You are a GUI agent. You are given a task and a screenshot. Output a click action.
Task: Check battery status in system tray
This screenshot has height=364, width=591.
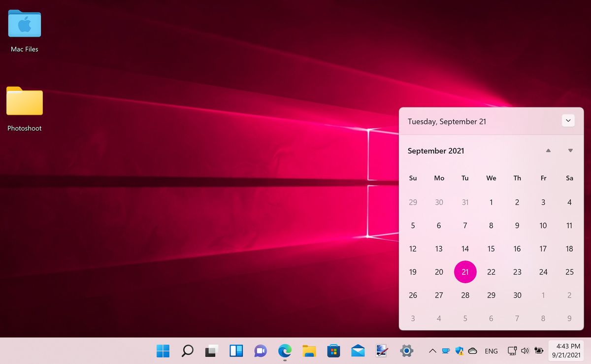(539, 351)
